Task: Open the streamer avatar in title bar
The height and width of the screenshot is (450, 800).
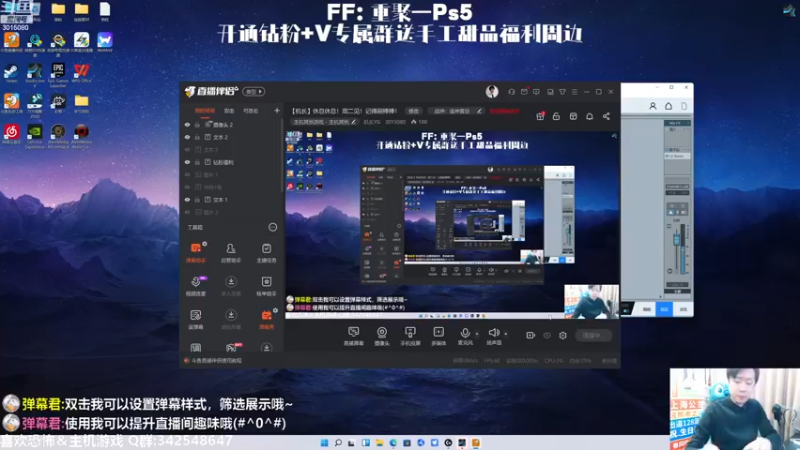Action: 492,91
